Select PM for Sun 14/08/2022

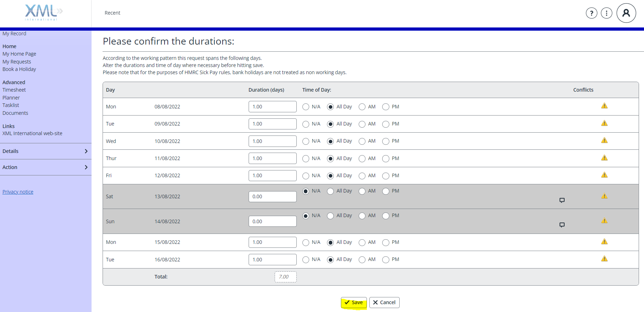pos(386,216)
